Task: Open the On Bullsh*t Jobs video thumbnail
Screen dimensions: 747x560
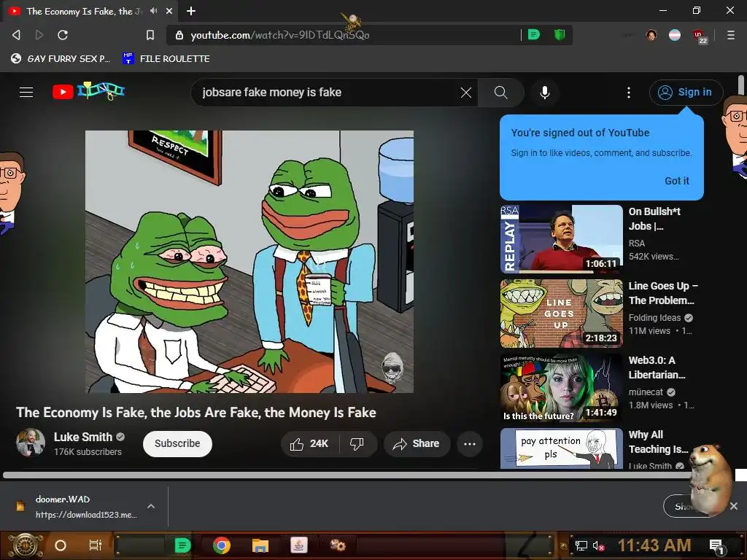Action: coord(561,239)
